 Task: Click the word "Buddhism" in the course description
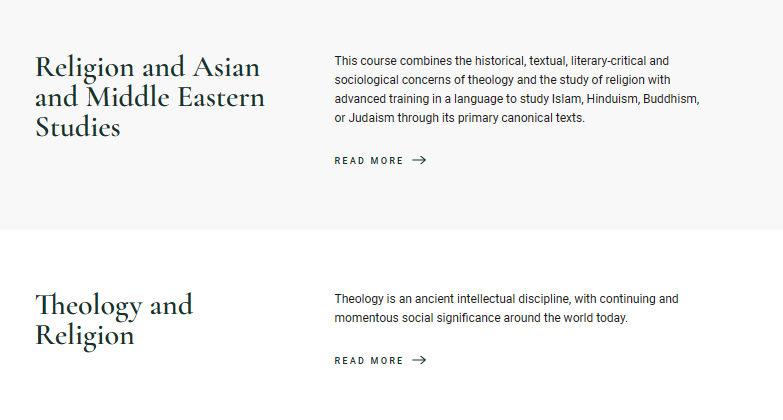coord(671,99)
